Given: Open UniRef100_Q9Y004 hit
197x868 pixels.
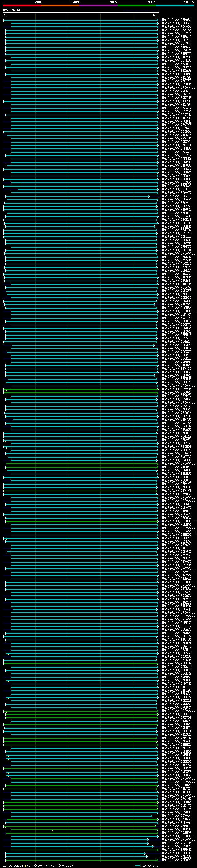Looking at the screenshot, I should 176,816.
